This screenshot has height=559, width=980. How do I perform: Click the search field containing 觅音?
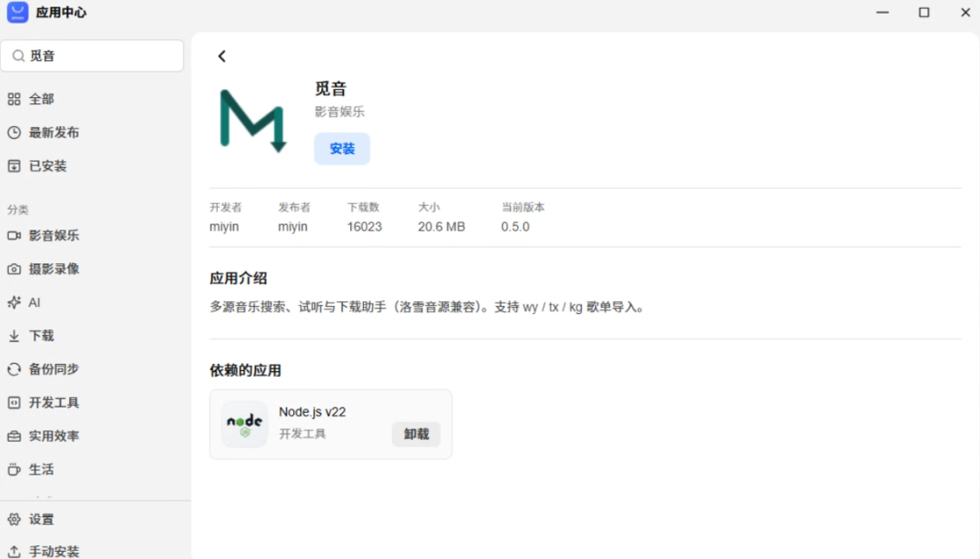[x=93, y=55]
